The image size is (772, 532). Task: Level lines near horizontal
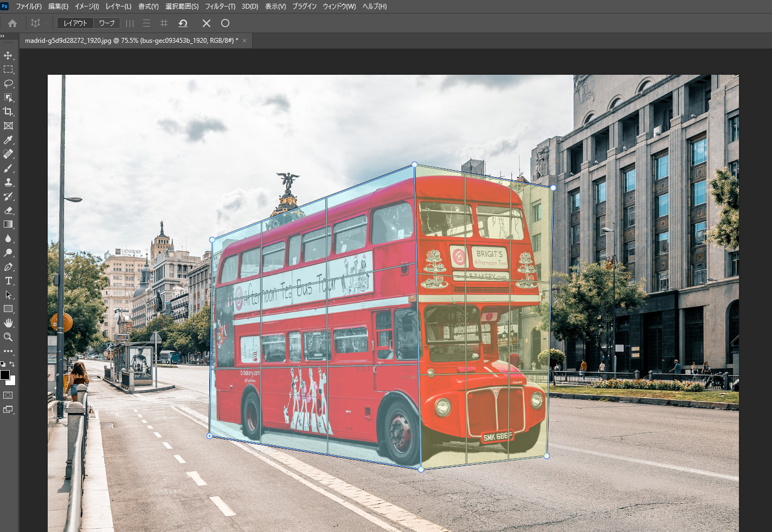[146, 23]
